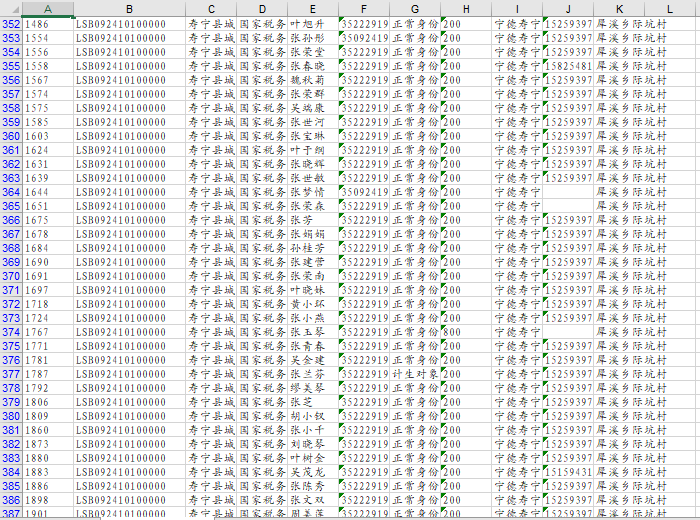Click column K cell in row 383
The image size is (700, 520).
(619, 458)
